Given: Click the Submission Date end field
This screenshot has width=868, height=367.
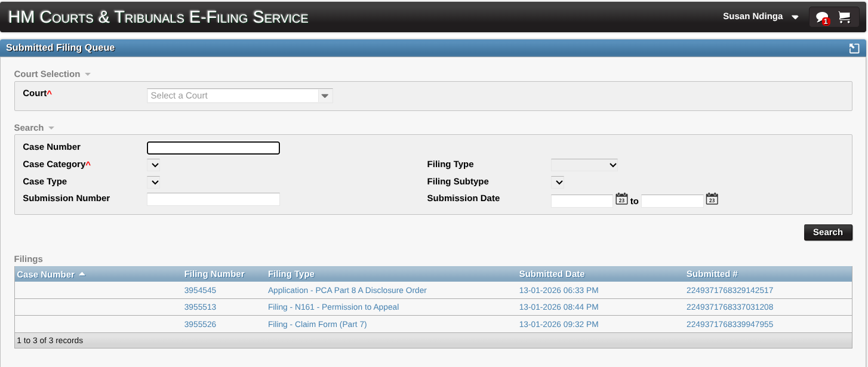Looking at the screenshot, I should click(672, 201).
